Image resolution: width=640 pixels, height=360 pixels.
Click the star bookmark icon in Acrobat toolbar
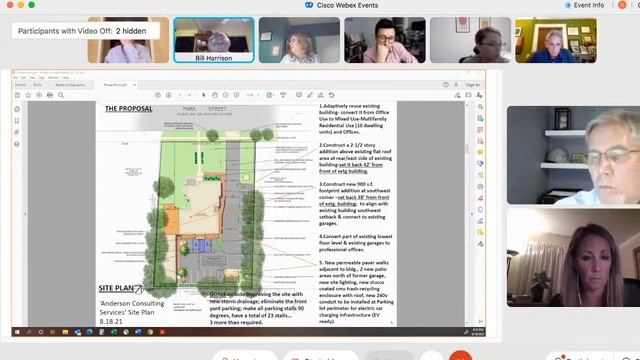28,95
